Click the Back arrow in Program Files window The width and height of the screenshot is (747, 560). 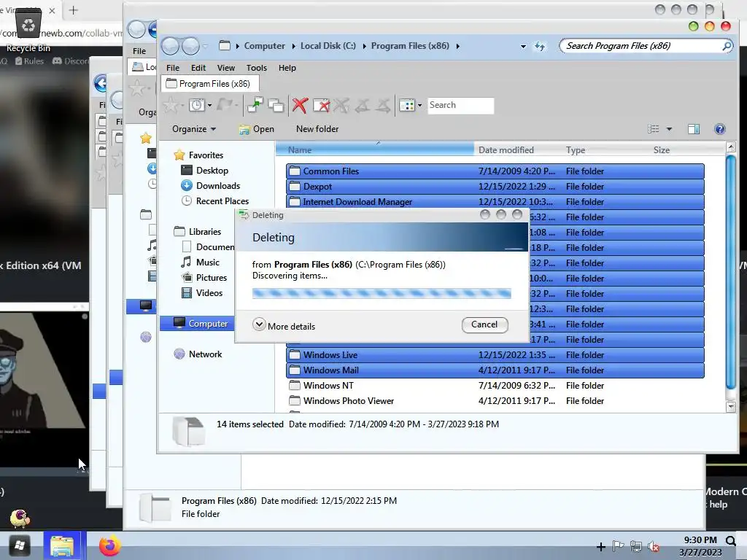coord(170,46)
